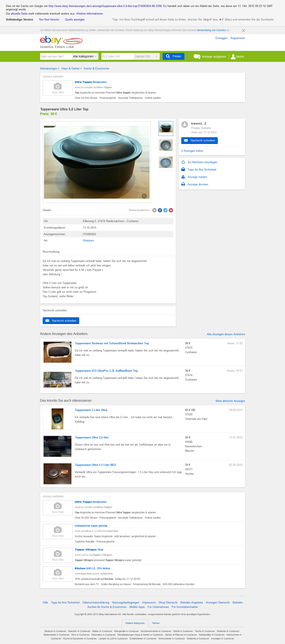Select third thumbnail of pot
285x644 pixels.
[166, 163]
